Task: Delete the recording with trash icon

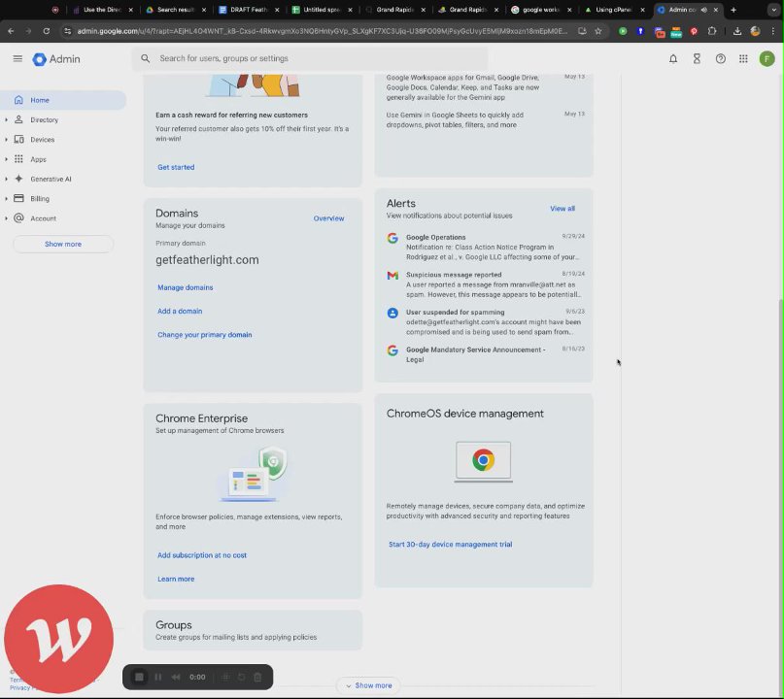Action: pos(257,677)
